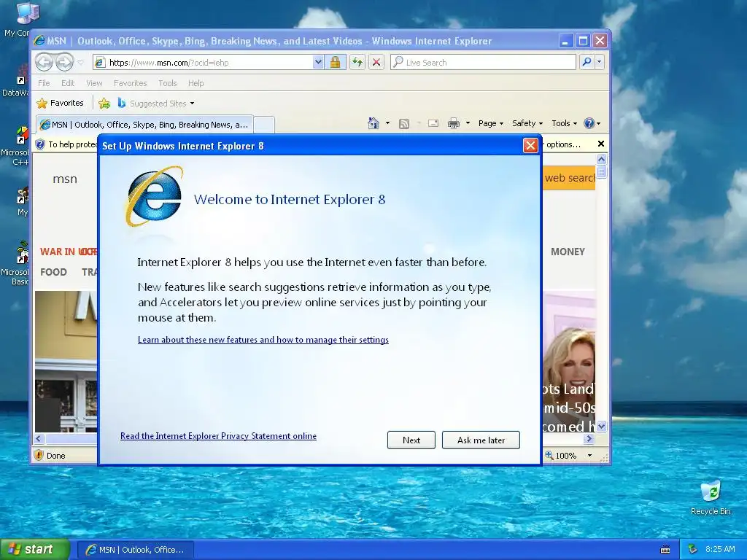Open the Favorites menu in menu bar
The width and height of the screenshot is (747, 560).
point(130,83)
